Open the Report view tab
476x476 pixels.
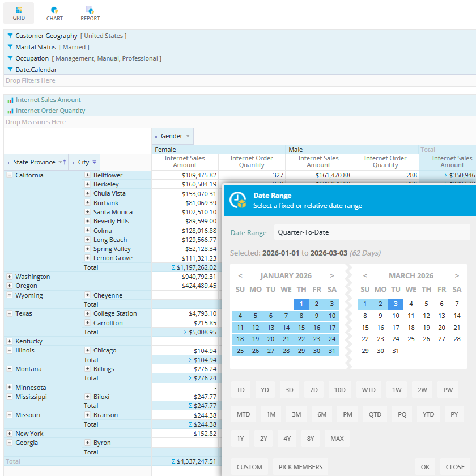[x=90, y=13]
